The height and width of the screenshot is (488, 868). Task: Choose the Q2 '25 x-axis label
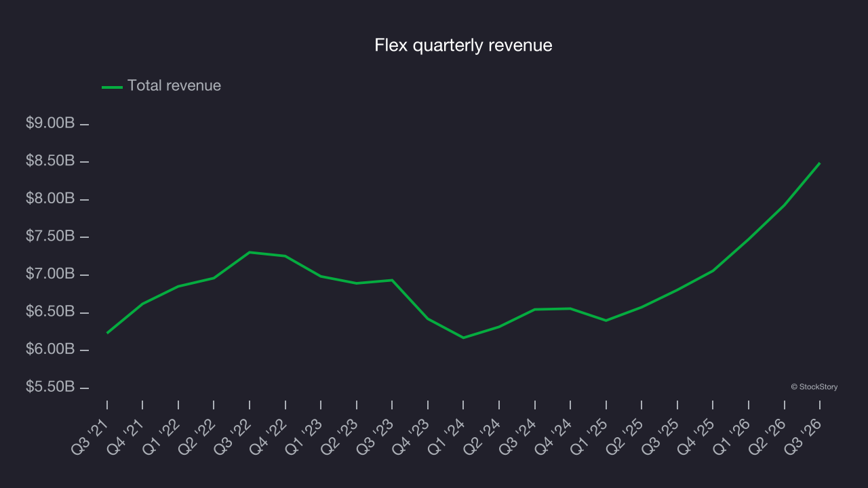tap(625, 436)
